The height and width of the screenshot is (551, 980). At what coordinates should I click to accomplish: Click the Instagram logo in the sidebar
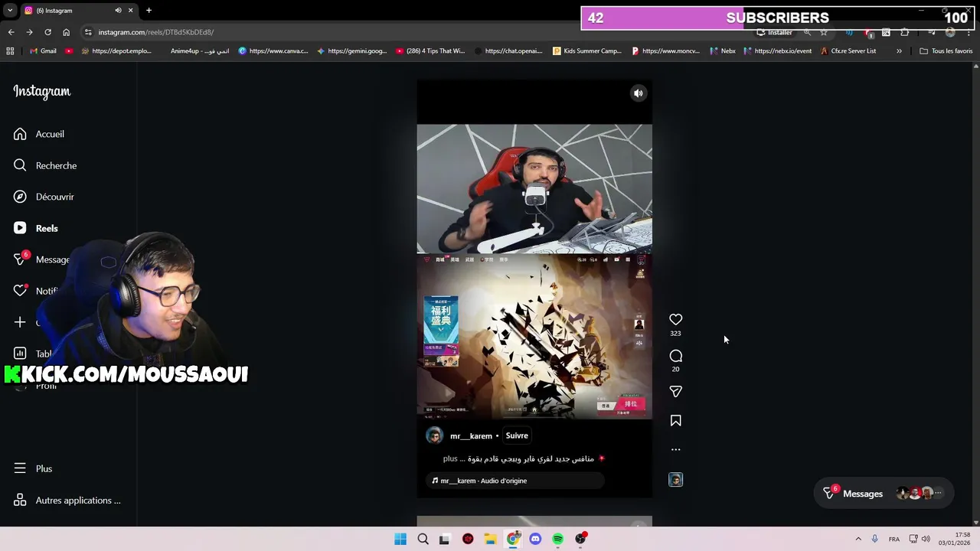[x=42, y=92]
